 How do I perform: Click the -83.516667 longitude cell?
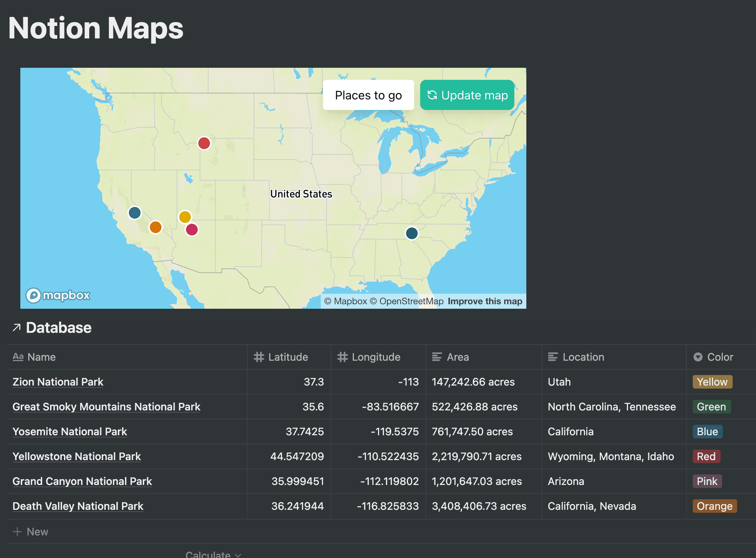coord(378,407)
